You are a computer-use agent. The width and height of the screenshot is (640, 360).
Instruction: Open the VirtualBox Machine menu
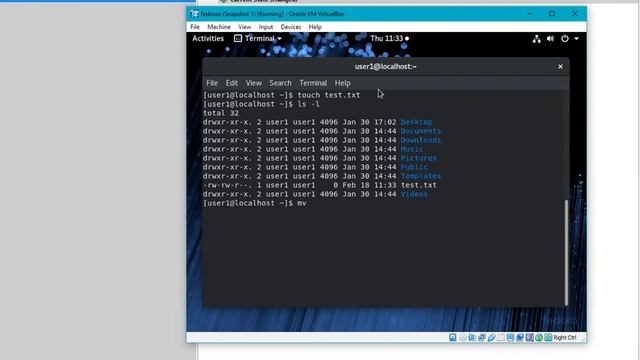click(x=219, y=27)
